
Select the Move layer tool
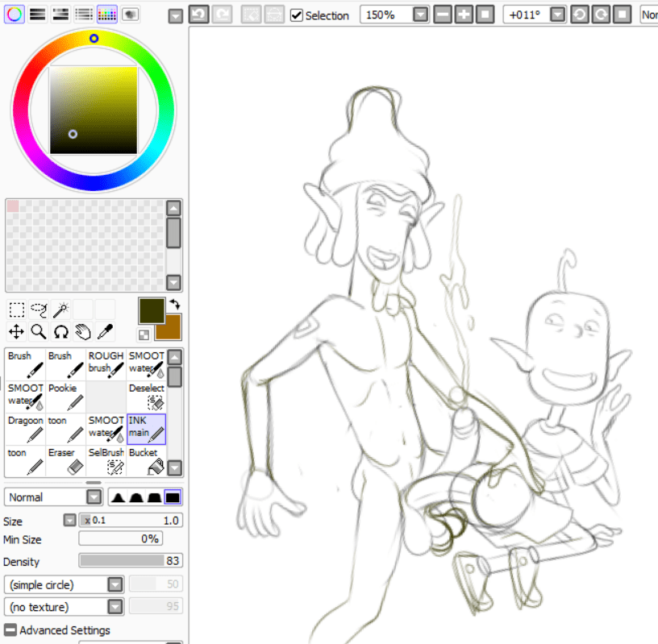pos(16,331)
